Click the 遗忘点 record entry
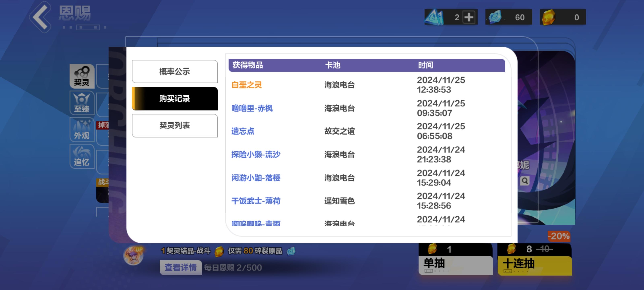 pyautogui.click(x=243, y=131)
